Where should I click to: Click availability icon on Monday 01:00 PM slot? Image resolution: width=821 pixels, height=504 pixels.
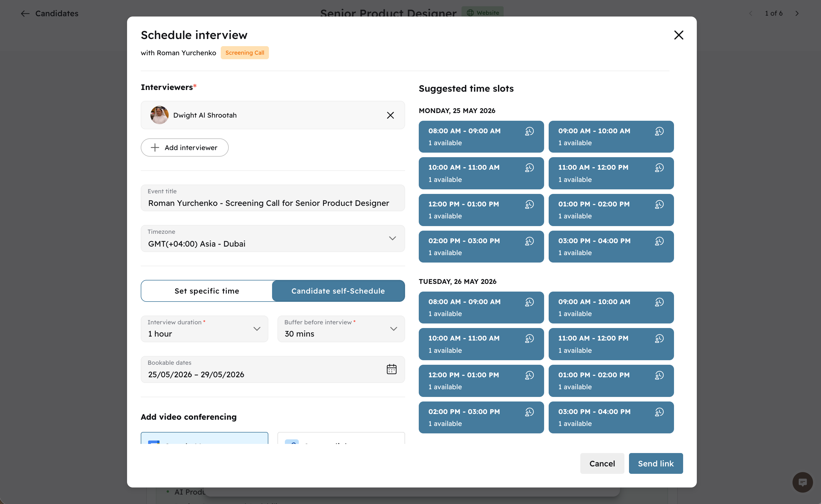(659, 204)
